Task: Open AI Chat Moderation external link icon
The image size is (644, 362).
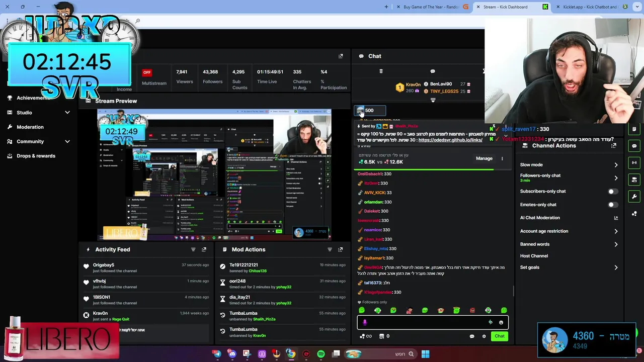Action: point(616,218)
